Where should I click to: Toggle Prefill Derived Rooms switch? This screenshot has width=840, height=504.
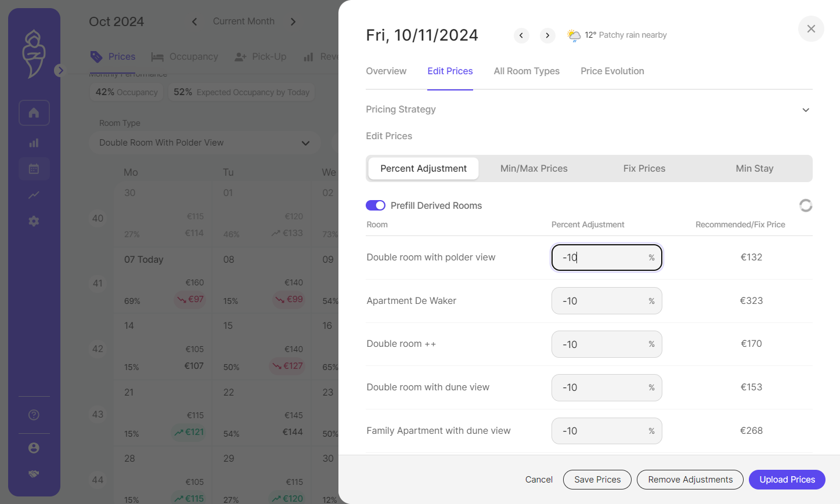(x=376, y=205)
